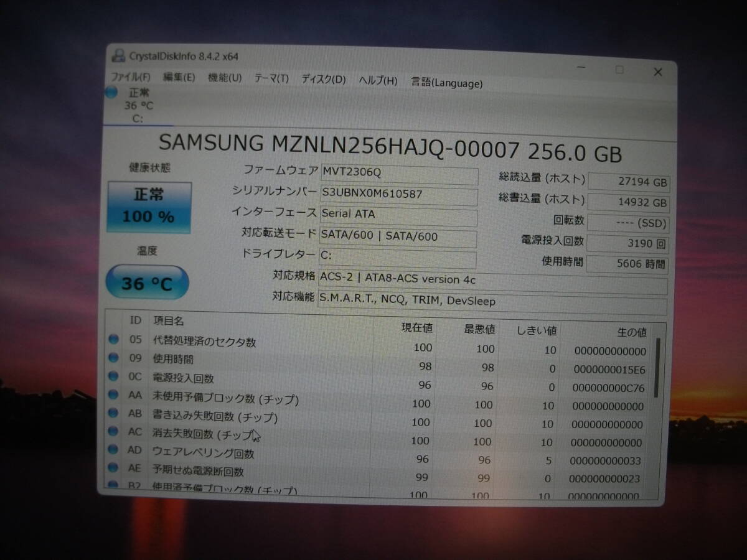This screenshot has width=747, height=560.
Task: Click the 項目名 column header
Action: tap(169, 321)
